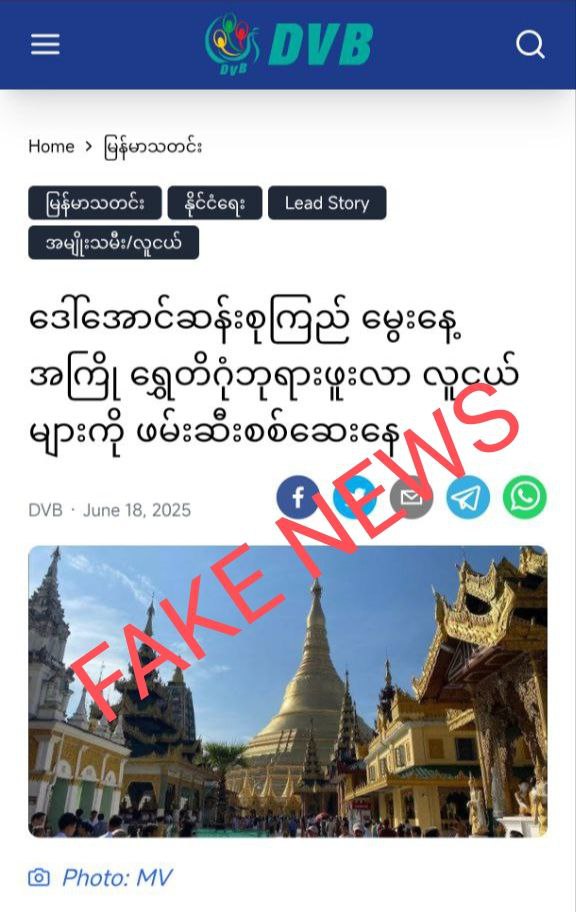Share article on Facebook
The width and height of the screenshot is (576, 912).
(x=298, y=497)
